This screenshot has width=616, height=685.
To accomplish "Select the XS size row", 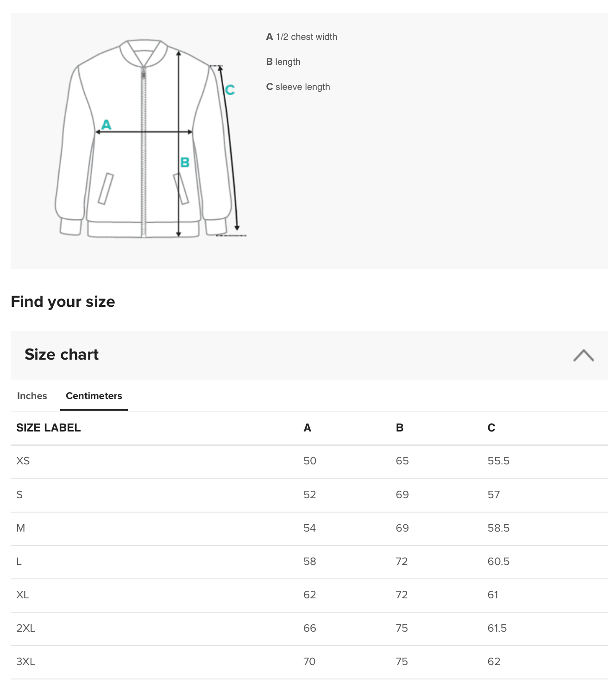I will click(309, 462).
